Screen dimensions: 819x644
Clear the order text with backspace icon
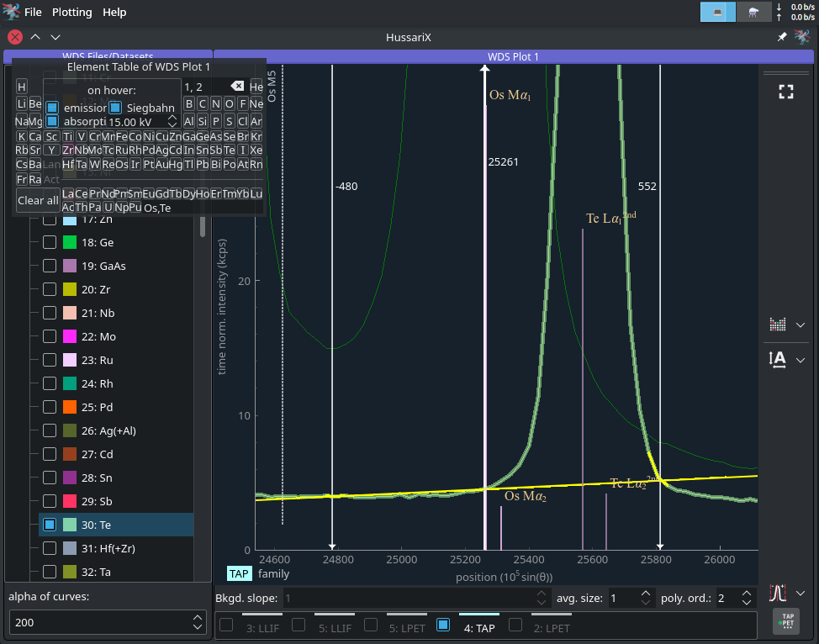[x=237, y=87]
